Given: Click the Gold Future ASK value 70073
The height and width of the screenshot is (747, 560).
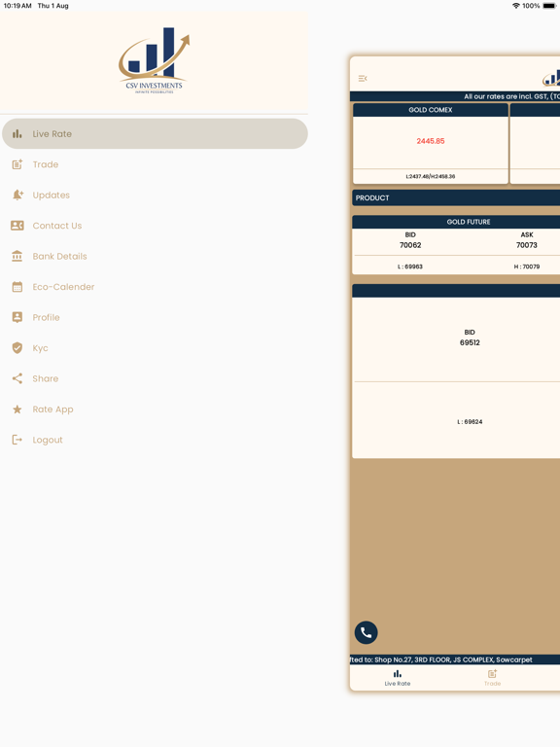Looking at the screenshot, I should 527,245.
